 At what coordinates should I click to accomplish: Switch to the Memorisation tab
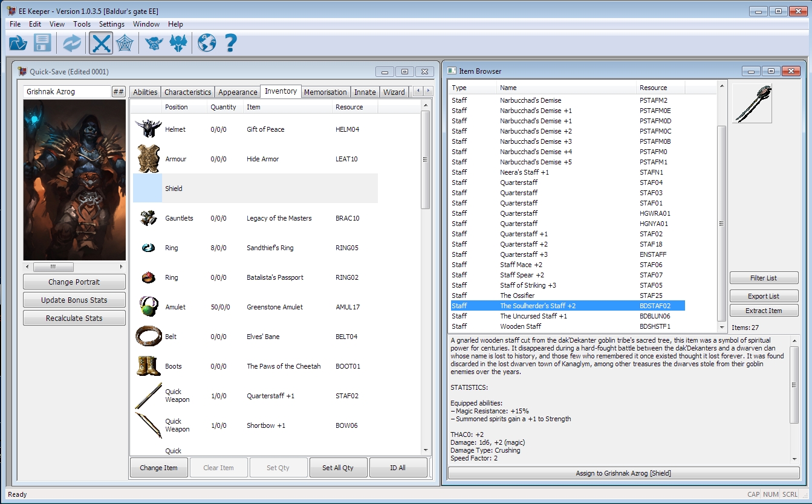[x=325, y=92]
